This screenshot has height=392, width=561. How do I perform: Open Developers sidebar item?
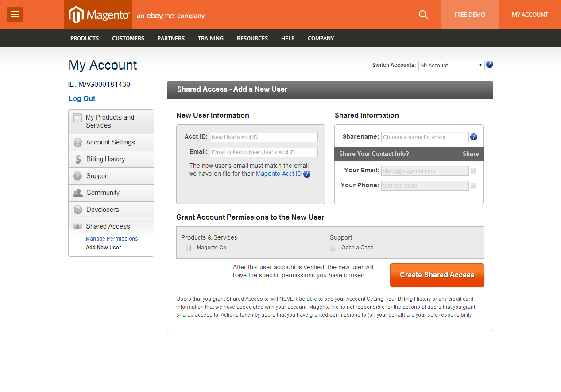[111, 210]
